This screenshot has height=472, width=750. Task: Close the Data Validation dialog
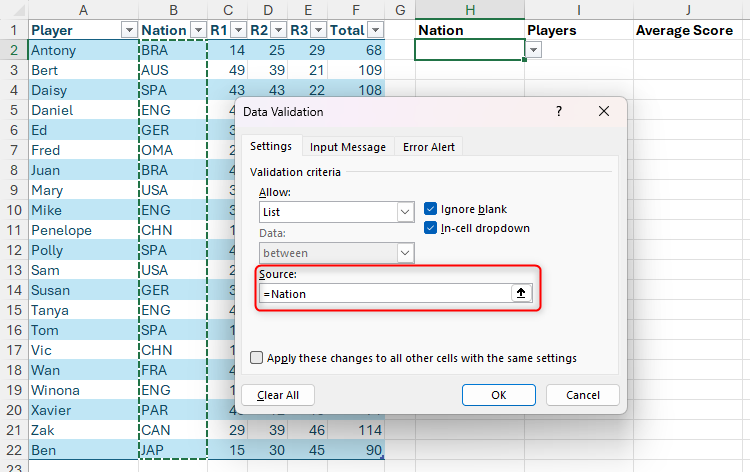click(602, 112)
